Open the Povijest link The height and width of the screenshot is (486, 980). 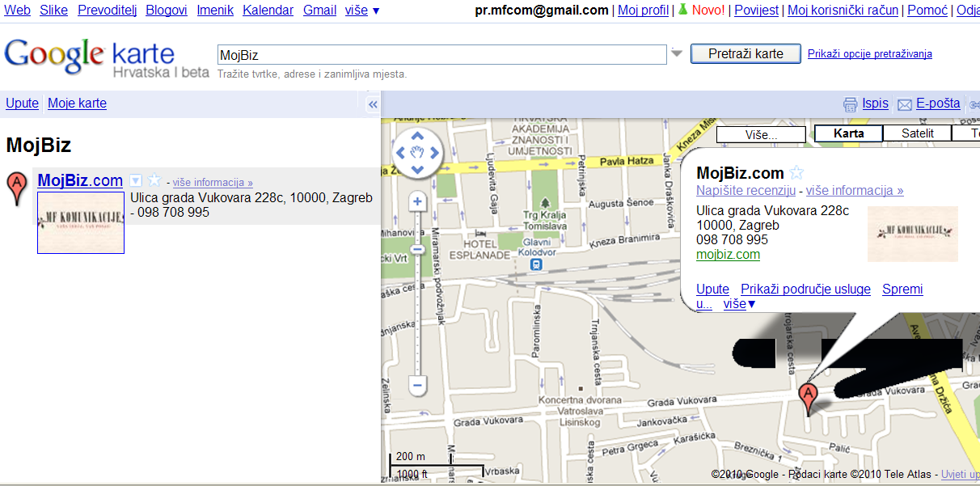tap(757, 10)
